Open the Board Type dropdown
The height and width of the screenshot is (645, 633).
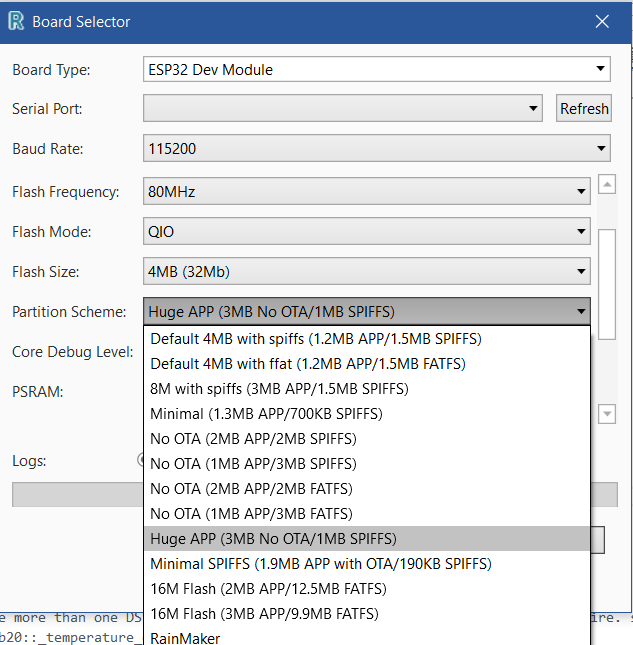click(600, 70)
